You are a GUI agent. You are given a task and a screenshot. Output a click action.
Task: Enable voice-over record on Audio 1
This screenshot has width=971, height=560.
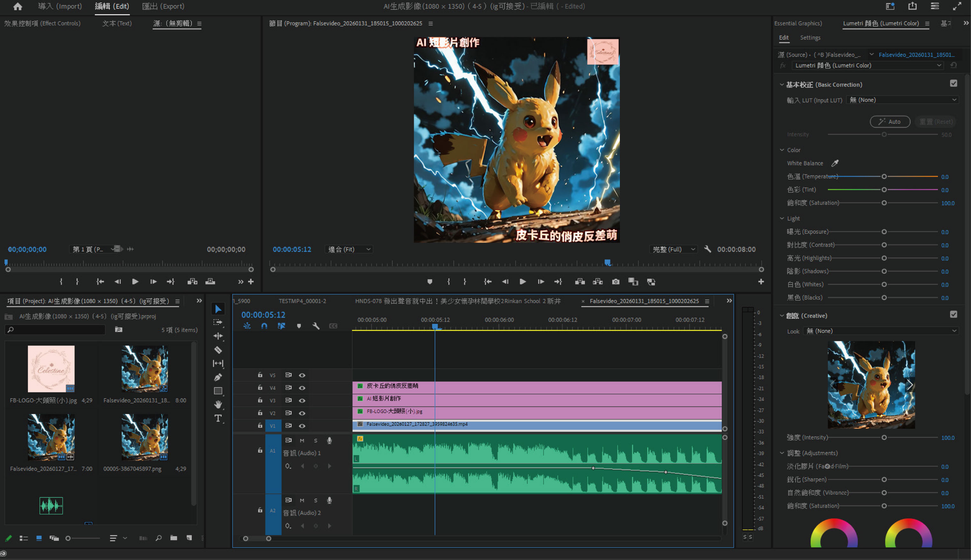click(329, 440)
